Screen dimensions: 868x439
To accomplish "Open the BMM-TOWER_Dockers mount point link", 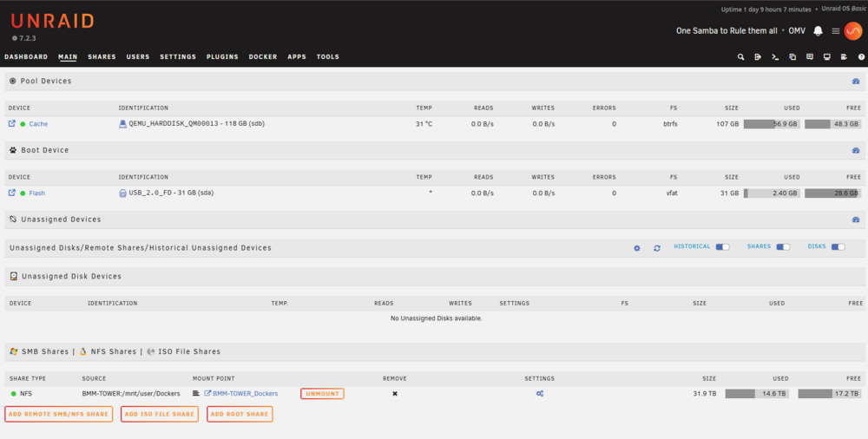I will [246, 394].
